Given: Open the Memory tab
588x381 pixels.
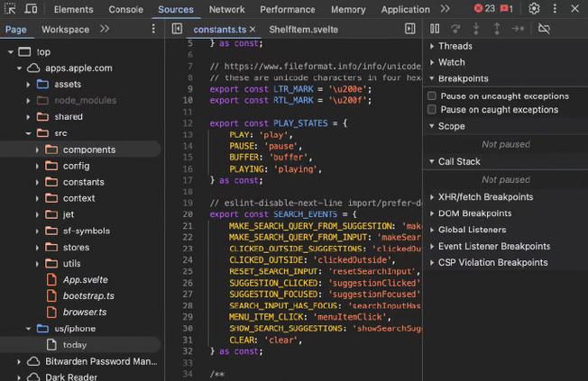Looking at the screenshot, I should [x=348, y=9].
